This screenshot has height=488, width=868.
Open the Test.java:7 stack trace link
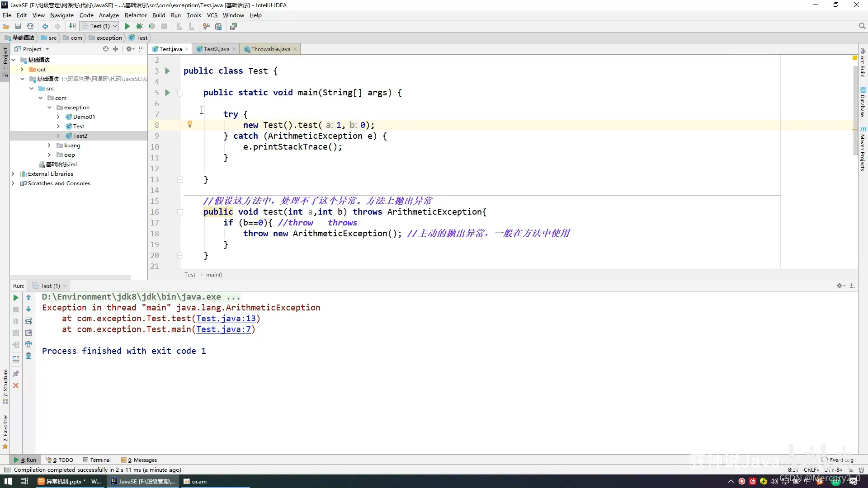(223, 329)
